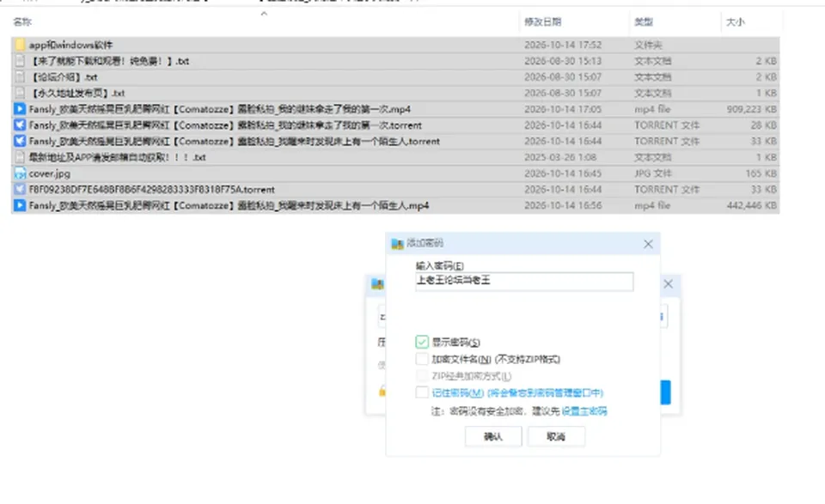Cancel the password dialog with 取消
825x504 pixels.
tap(556, 436)
